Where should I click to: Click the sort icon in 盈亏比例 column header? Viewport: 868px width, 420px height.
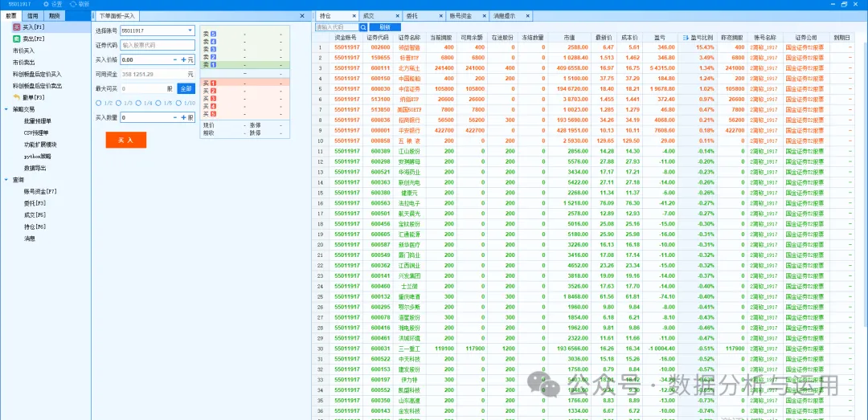pos(686,38)
